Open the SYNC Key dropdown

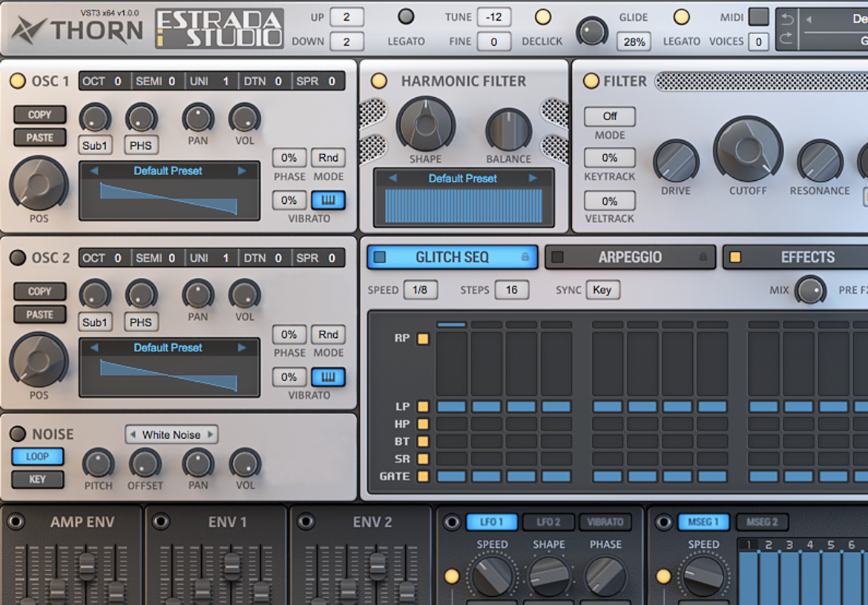pos(602,290)
